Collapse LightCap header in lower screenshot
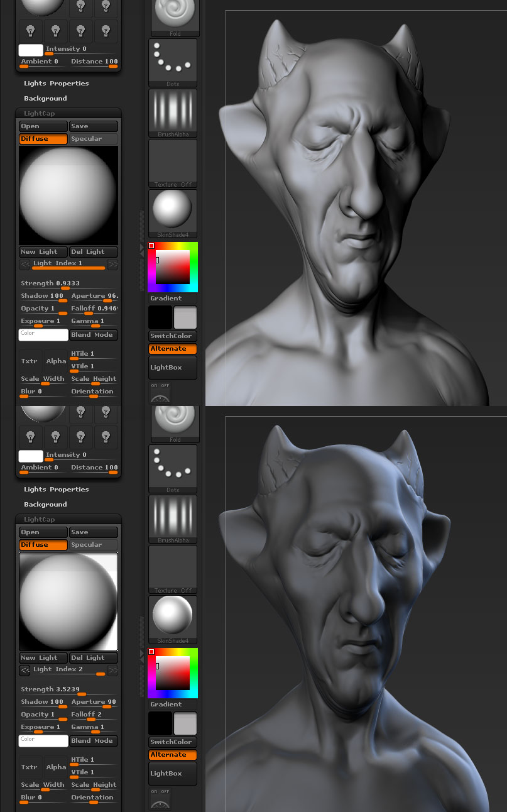The image size is (507, 812). tap(68, 520)
